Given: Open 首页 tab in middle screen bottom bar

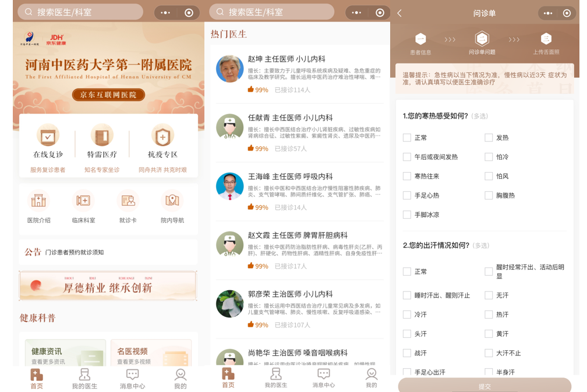Looking at the screenshot, I should (x=228, y=378).
